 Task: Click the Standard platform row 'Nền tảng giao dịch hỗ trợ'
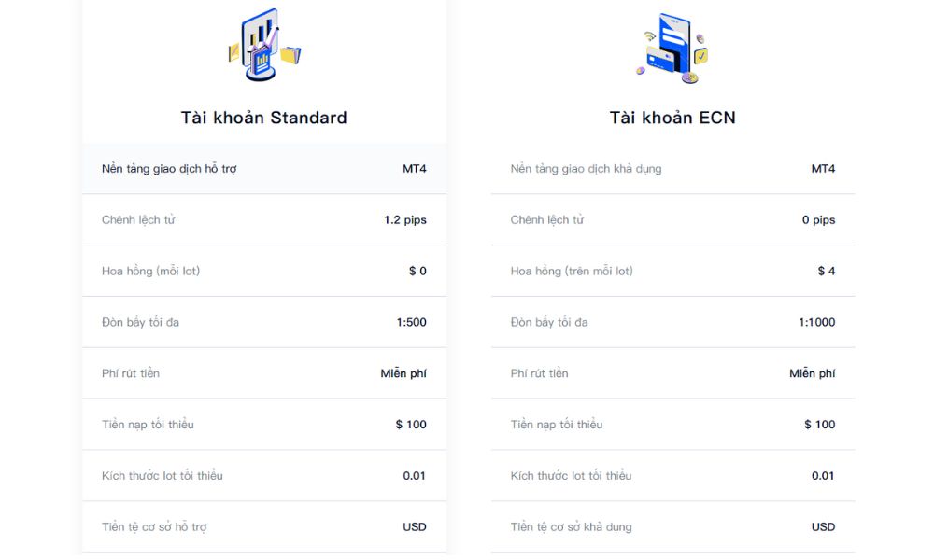click(169, 169)
